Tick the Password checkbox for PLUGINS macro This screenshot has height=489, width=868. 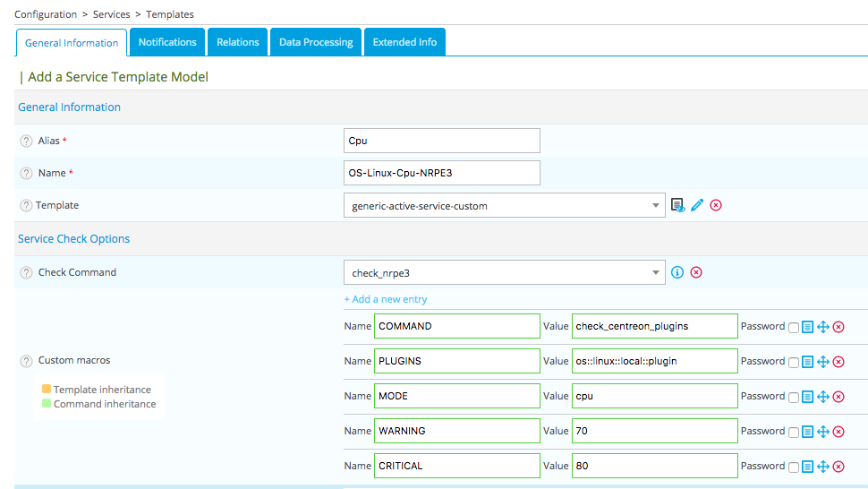tap(794, 362)
